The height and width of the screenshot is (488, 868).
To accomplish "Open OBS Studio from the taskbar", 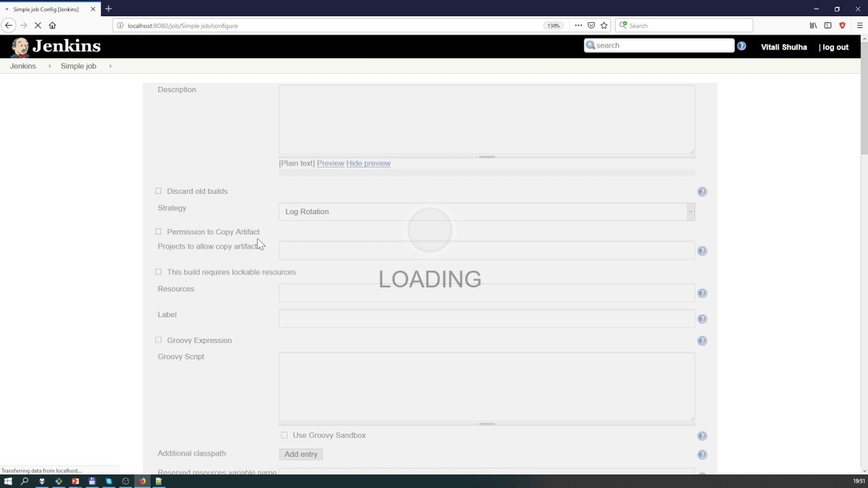I will point(125,481).
